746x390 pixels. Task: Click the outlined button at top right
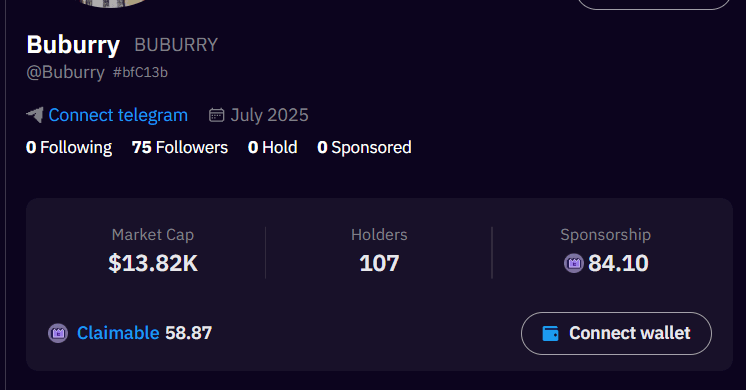click(654, 4)
